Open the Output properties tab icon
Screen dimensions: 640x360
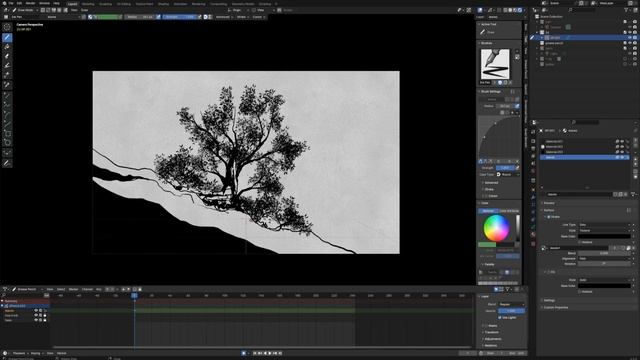pyautogui.click(x=533, y=149)
